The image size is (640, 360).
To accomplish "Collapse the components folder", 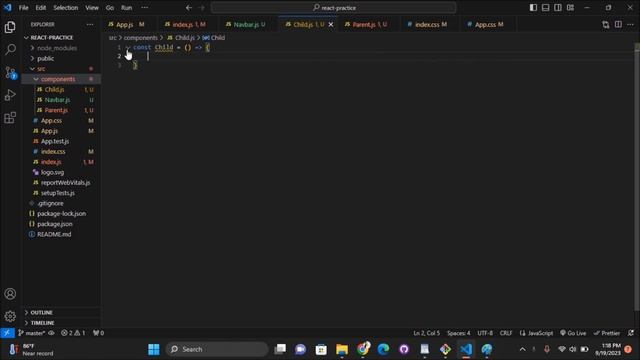I will 61,79.
